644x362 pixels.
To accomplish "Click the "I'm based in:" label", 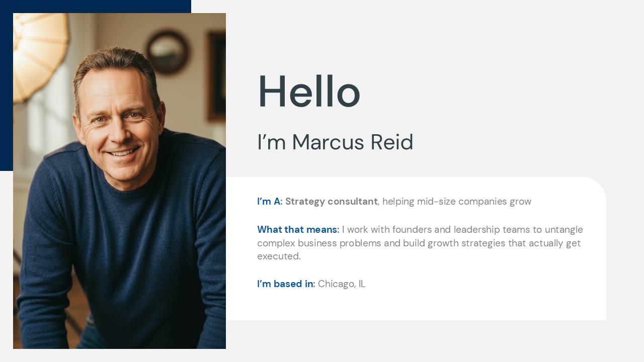I will [x=286, y=284].
